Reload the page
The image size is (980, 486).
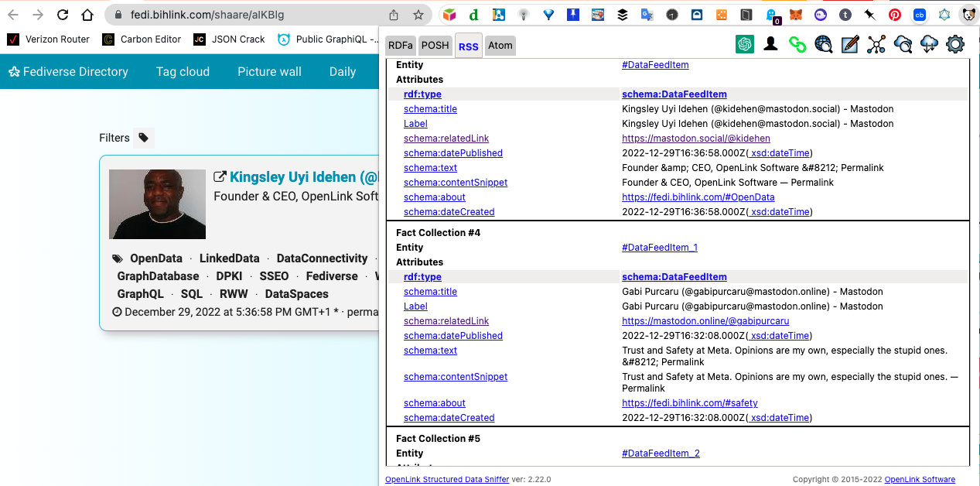click(63, 15)
